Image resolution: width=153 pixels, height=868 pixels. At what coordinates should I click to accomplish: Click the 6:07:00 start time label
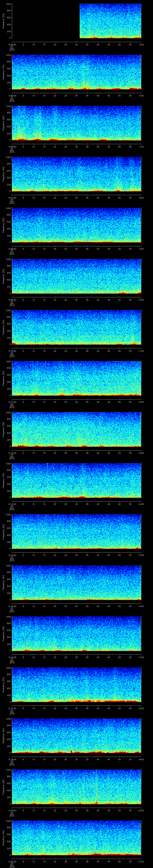(12, 197)
